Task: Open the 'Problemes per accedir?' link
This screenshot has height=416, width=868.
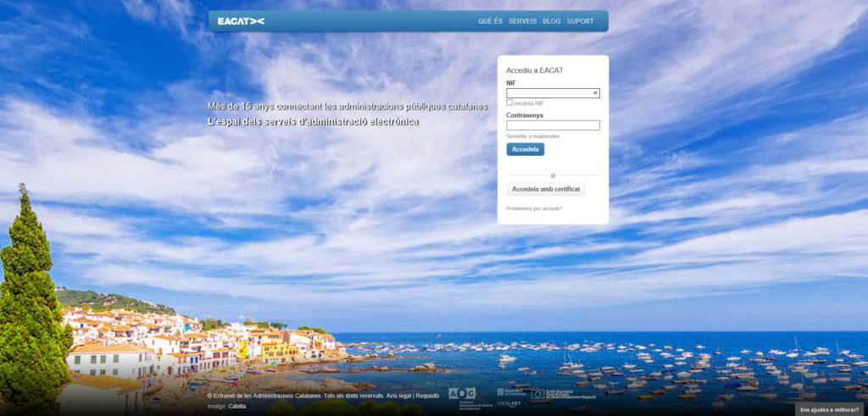Action: point(534,208)
